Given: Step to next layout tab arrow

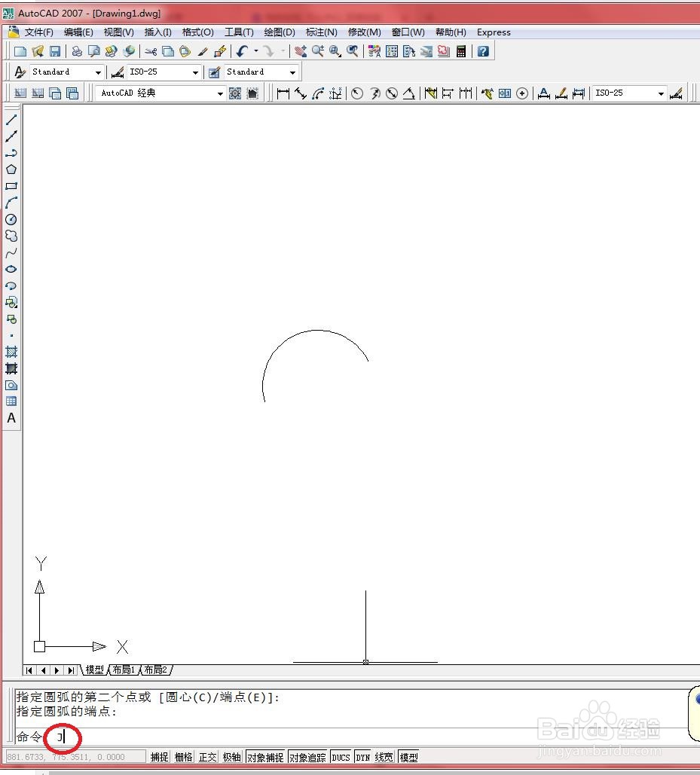Looking at the screenshot, I should [57, 670].
